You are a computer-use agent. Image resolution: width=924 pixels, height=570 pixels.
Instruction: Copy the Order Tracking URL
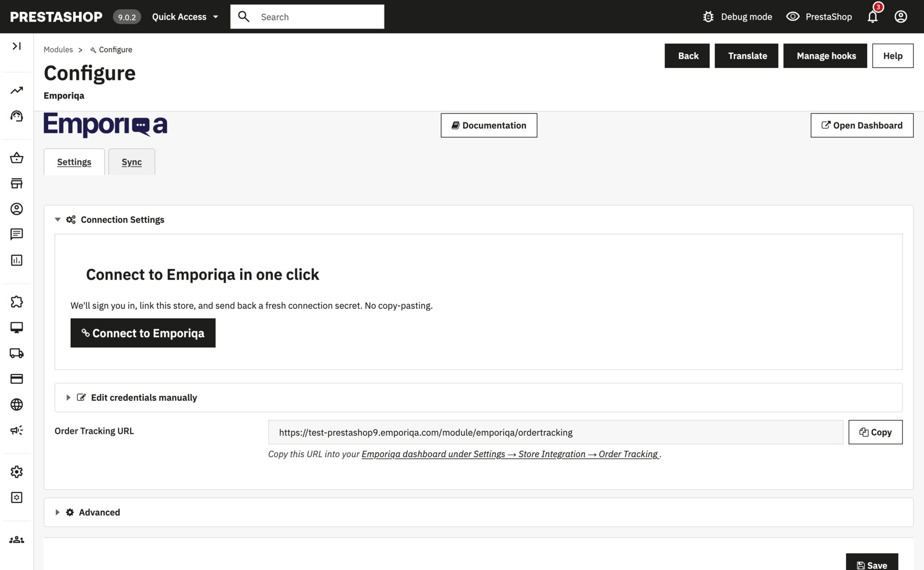pos(875,432)
